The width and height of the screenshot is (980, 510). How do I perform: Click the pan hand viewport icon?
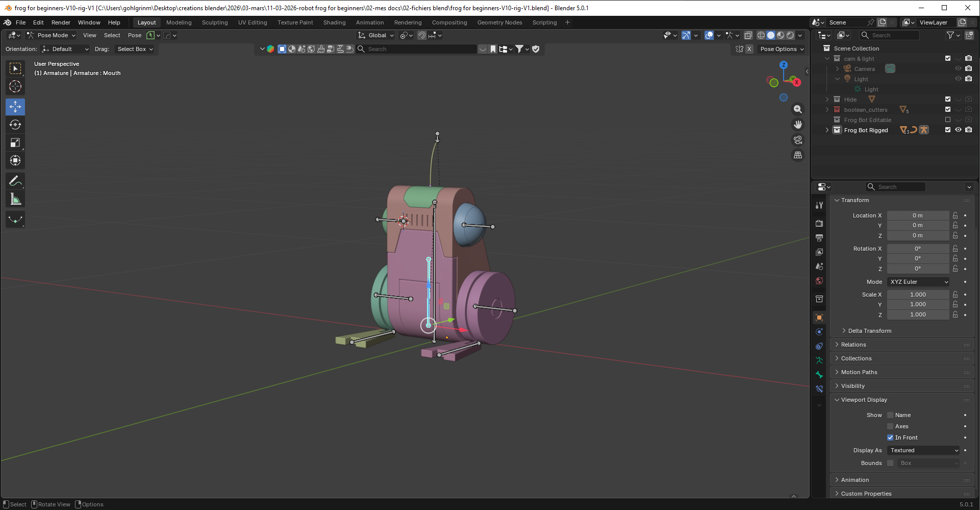point(798,125)
